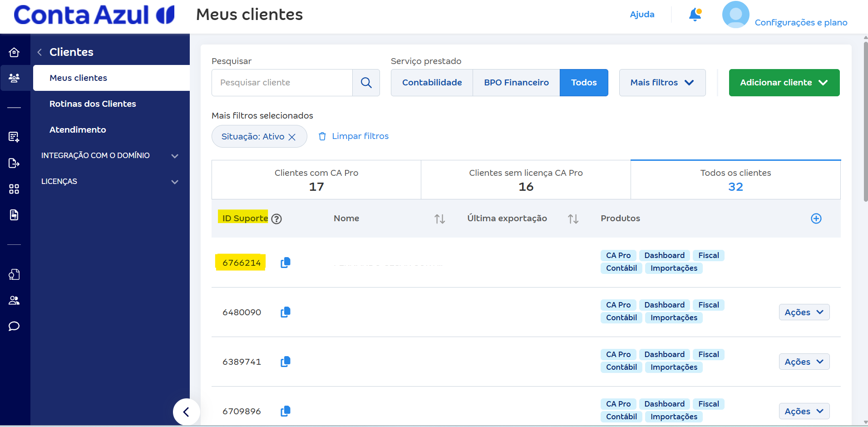Expand Integração com o Domínio section

[110, 155]
